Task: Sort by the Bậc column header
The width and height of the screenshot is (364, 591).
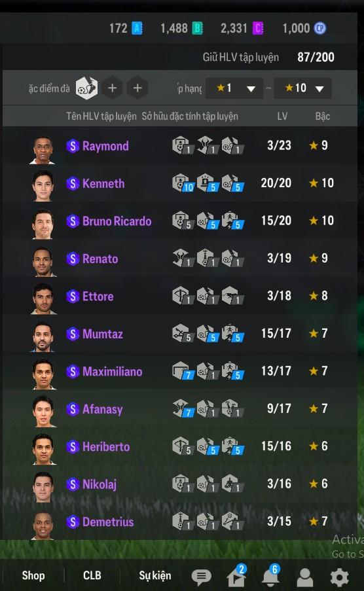Action: click(323, 116)
